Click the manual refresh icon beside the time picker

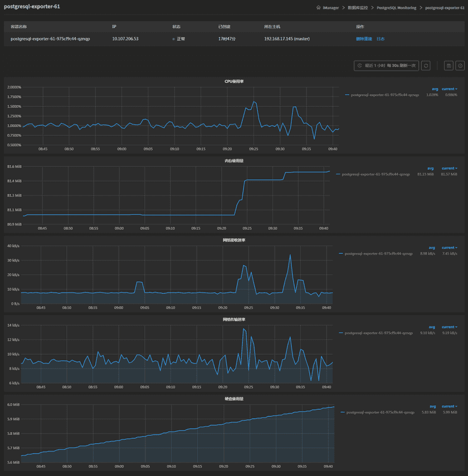point(426,65)
